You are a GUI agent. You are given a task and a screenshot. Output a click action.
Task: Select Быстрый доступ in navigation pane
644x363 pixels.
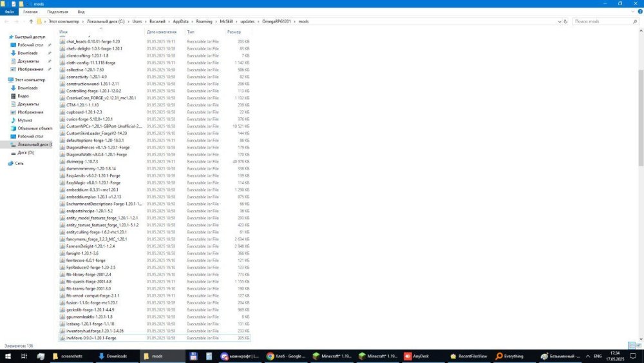pyautogui.click(x=30, y=37)
